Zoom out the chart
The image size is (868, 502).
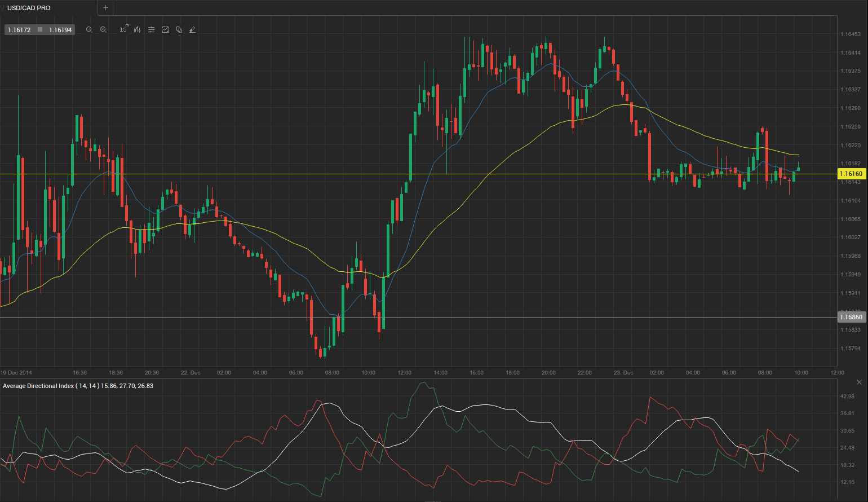[x=89, y=30]
